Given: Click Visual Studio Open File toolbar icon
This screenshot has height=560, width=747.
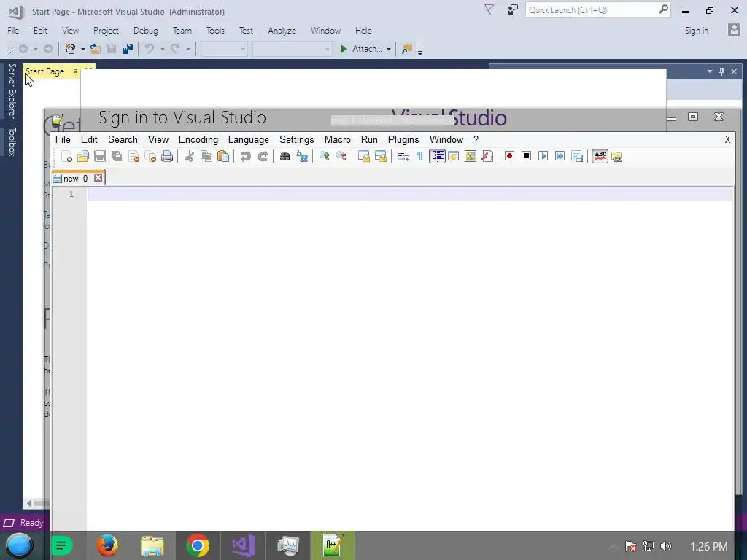Looking at the screenshot, I should tap(96, 49).
